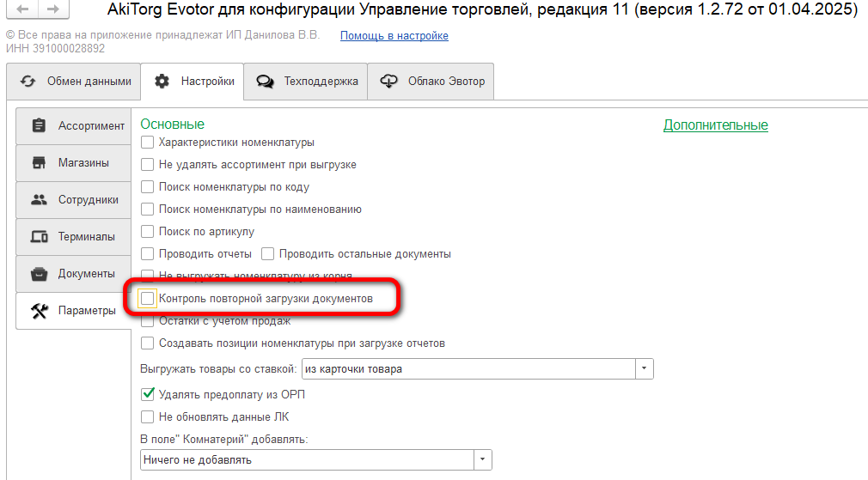Select the Документы side tab
This screenshot has width=868, height=480.
74,274
